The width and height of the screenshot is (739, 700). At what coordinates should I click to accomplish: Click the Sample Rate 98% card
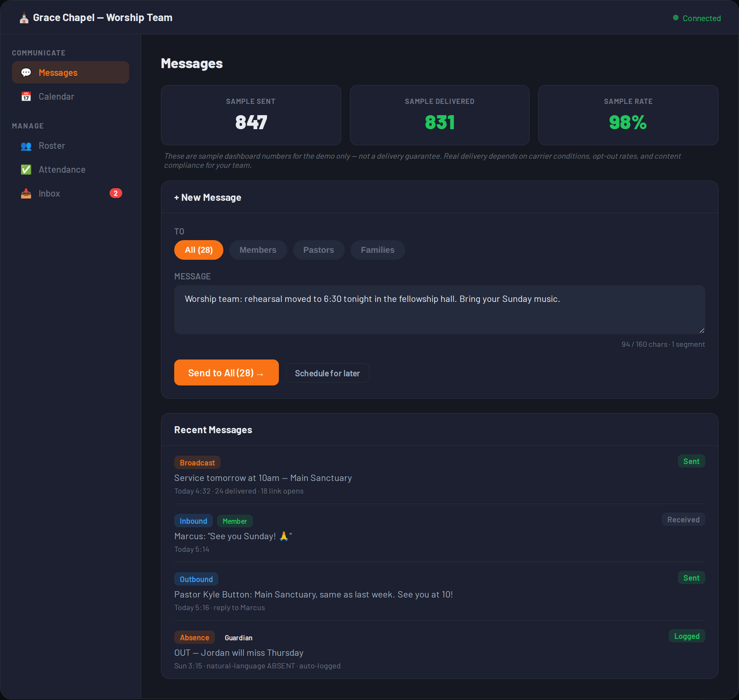tap(628, 115)
